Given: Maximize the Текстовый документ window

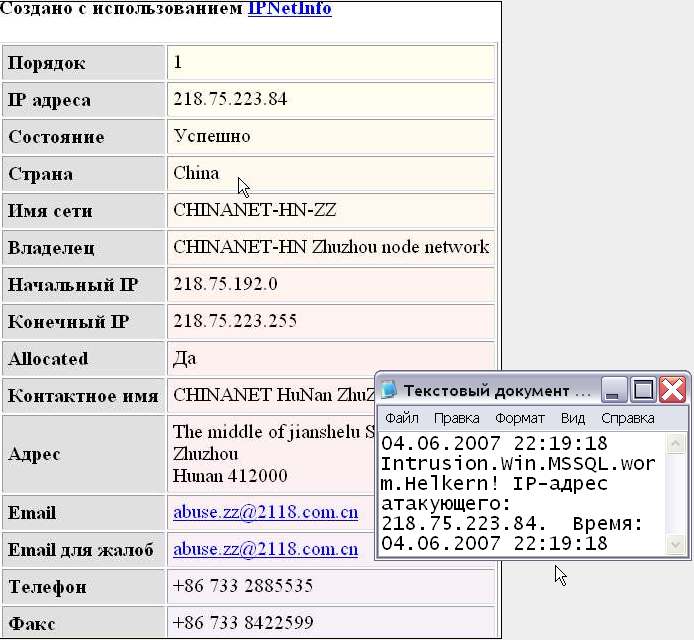Looking at the screenshot, I should tap(644, 390).
